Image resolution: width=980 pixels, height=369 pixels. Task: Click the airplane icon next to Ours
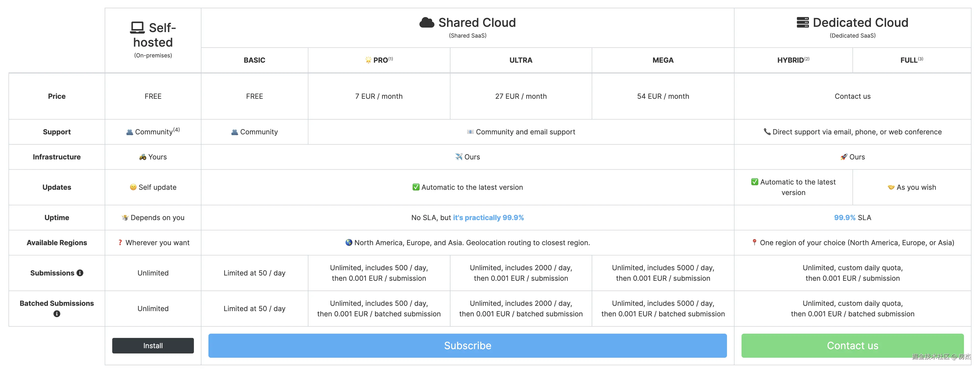point(459,156)
